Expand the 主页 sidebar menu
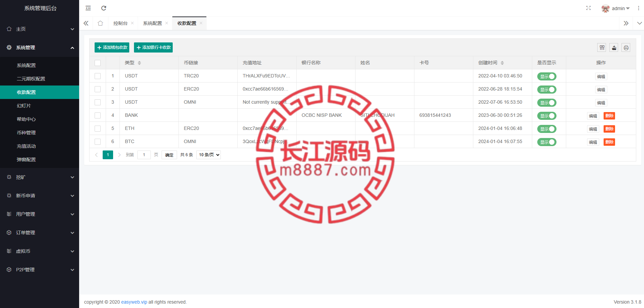 point(39,29)
